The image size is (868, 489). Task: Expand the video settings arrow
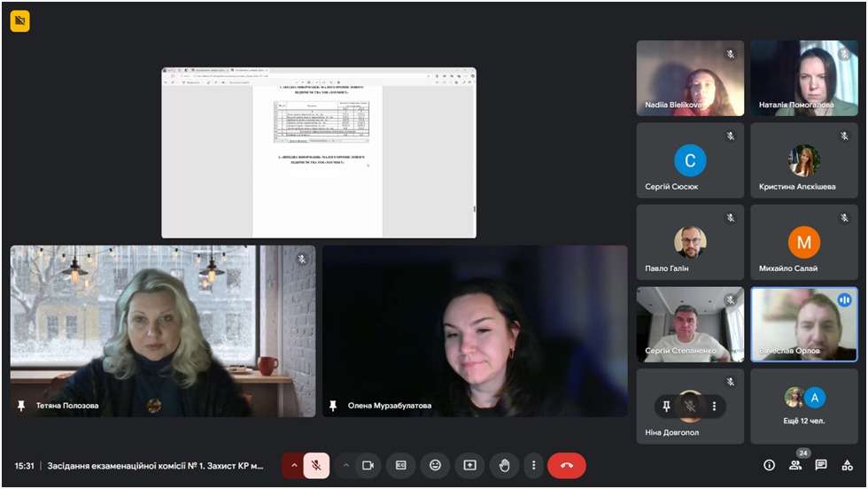[346, 465]
